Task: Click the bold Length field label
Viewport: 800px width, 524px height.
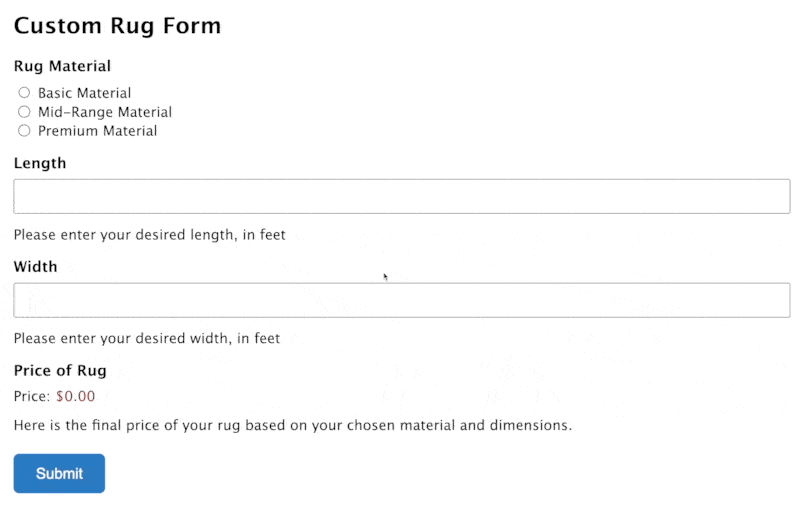Action: 40,163
